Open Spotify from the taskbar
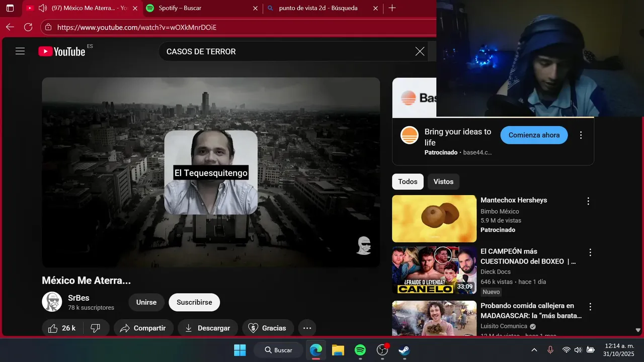The image size is (644, 362). point(360,350)
